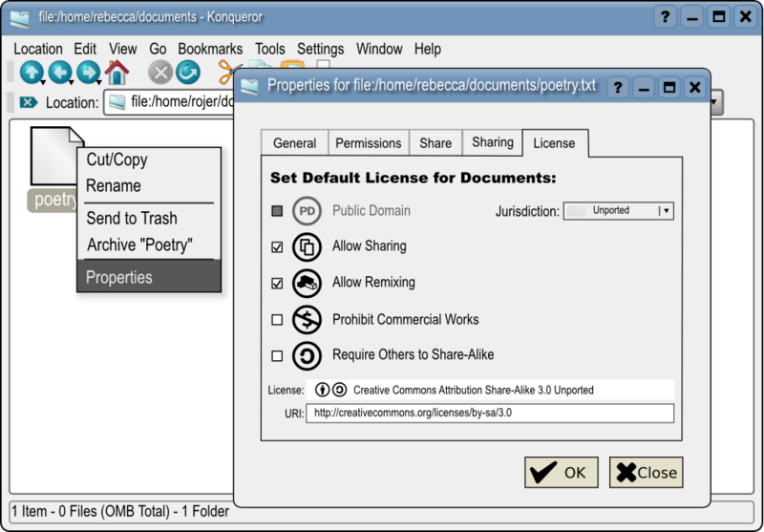
Task: Click the Properties dialog title bar folder icon
Action: coord(249,87)
